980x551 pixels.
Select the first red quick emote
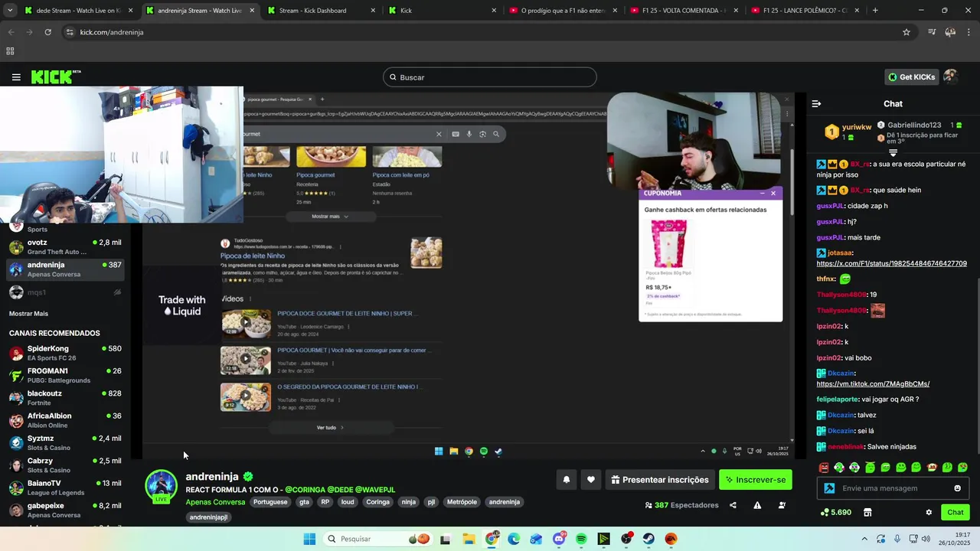pyautogui.click(x=824, y=467)
